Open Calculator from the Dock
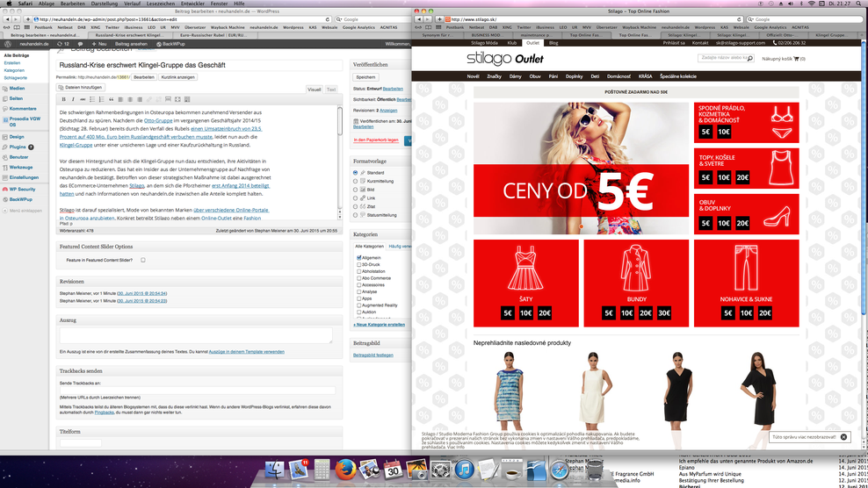 (322, 470)
